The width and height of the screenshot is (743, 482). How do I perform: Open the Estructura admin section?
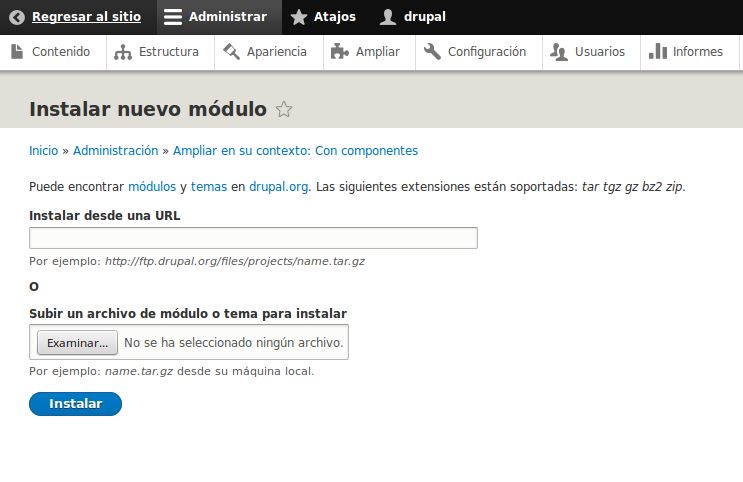(169, 52)
